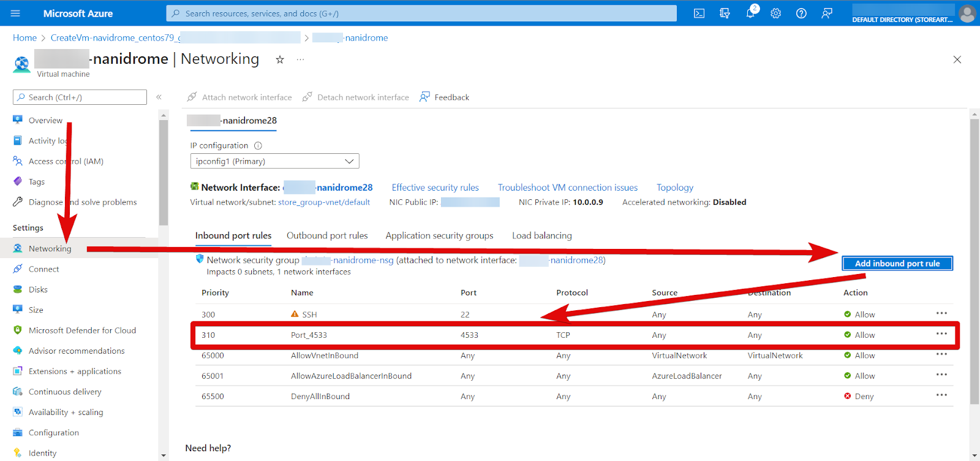Click the Availability + scaling icon

click(18, 412)
